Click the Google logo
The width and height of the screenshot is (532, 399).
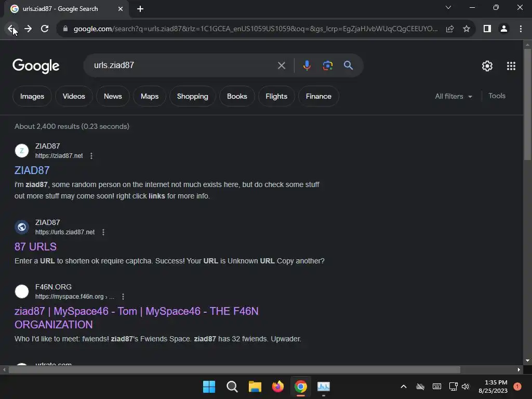pyautogui.click(x=36, y=66)
